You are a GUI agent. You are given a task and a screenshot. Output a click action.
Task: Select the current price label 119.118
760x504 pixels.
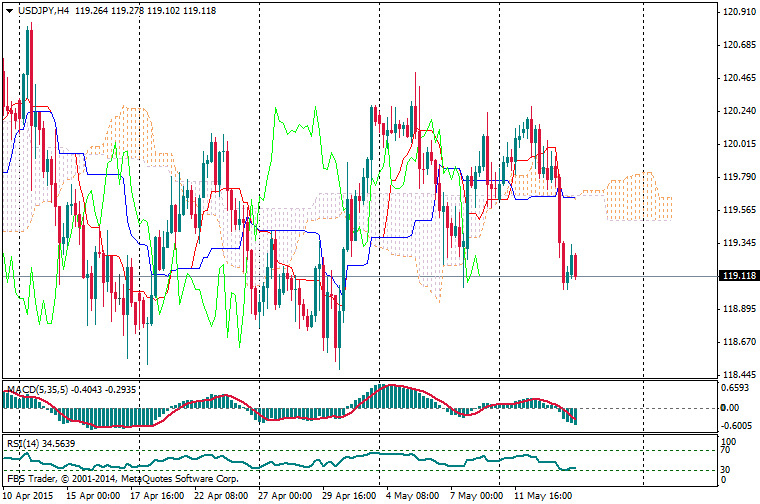pyautogui.click(x=739, y=276)
